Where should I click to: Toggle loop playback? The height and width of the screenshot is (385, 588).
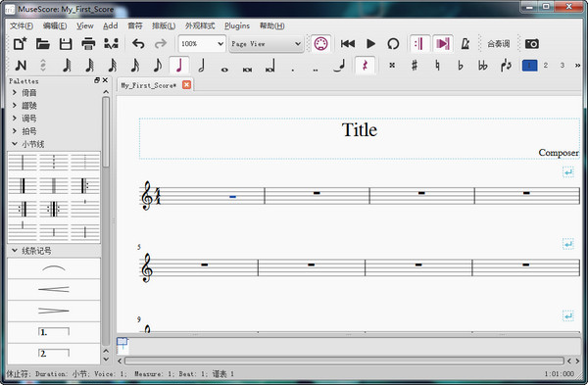click(x=393, y=44)
